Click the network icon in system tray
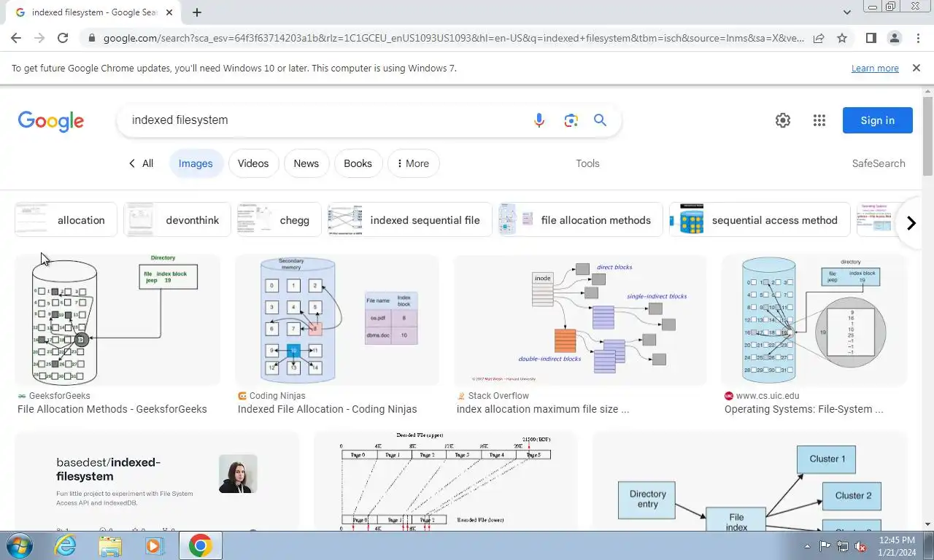934x560 pixels. click(842, 546)
